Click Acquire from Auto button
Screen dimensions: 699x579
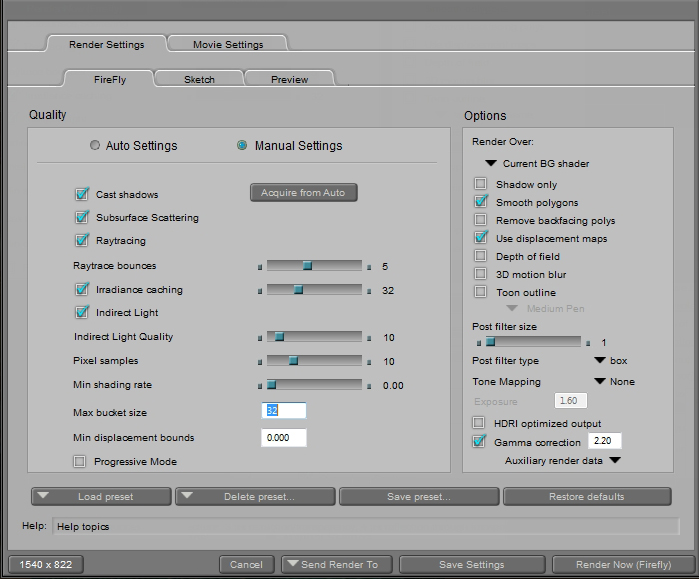303,192
